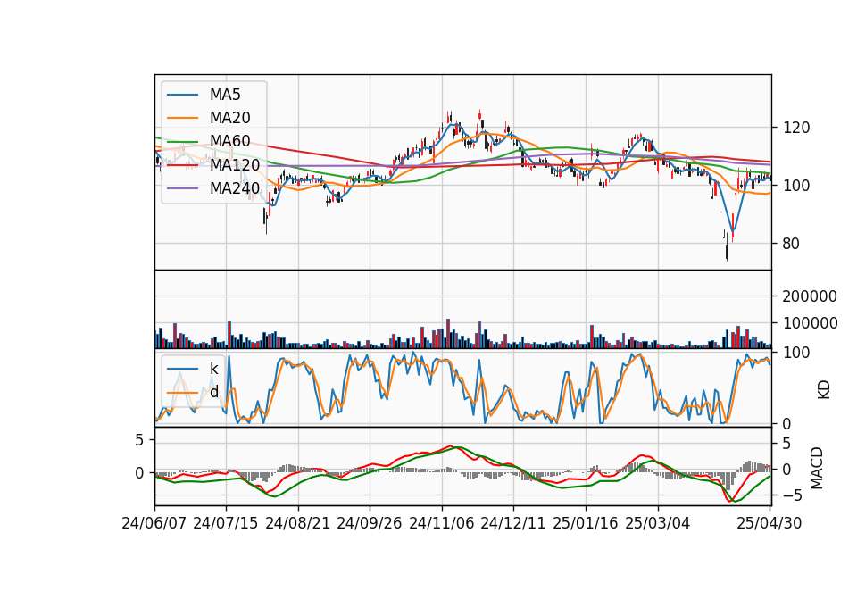
Task: Click the lowest black candlestick near 75
Action: (727, 252)
